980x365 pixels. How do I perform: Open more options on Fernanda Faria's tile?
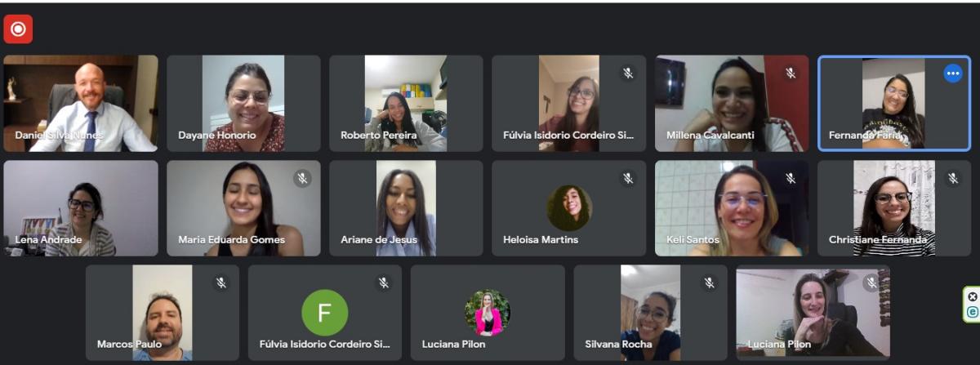coord(952,73)
